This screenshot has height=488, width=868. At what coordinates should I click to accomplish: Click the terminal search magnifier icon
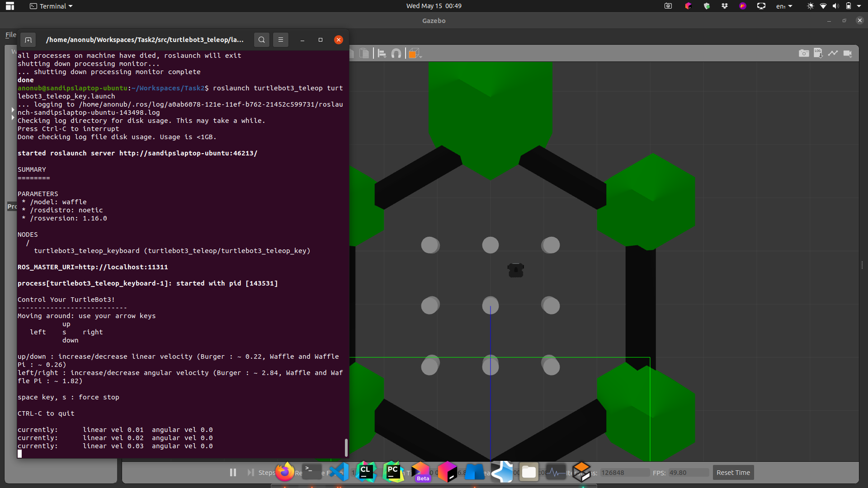point(261,40)
